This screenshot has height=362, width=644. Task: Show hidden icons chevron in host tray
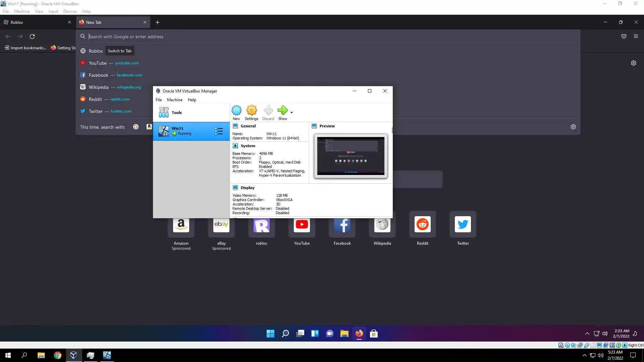584,355
